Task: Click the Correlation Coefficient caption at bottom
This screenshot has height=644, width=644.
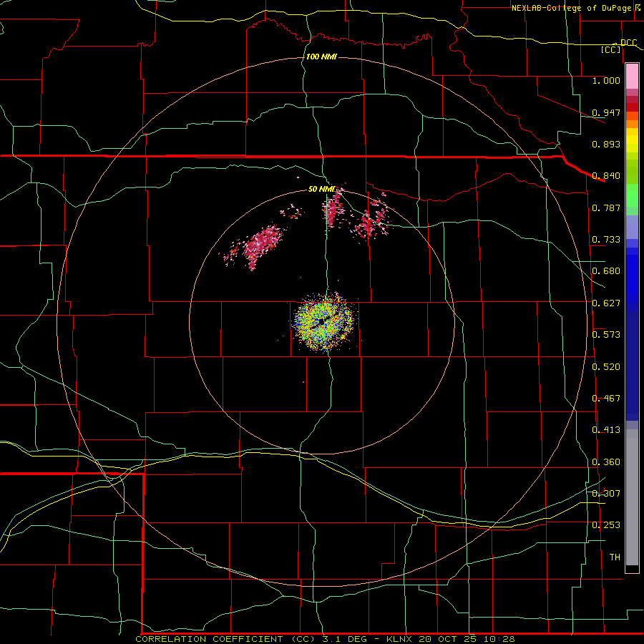Action: point(325,639)
